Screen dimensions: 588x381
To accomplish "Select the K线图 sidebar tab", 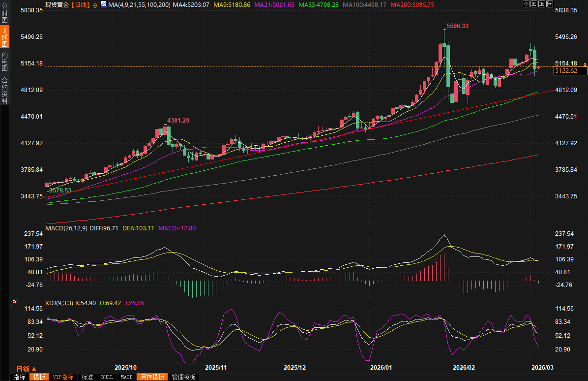I will (x=4, y=37).
